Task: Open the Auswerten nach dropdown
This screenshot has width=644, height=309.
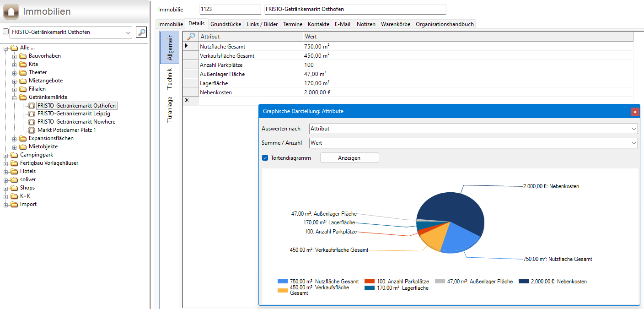Action: tap(633, 129)
